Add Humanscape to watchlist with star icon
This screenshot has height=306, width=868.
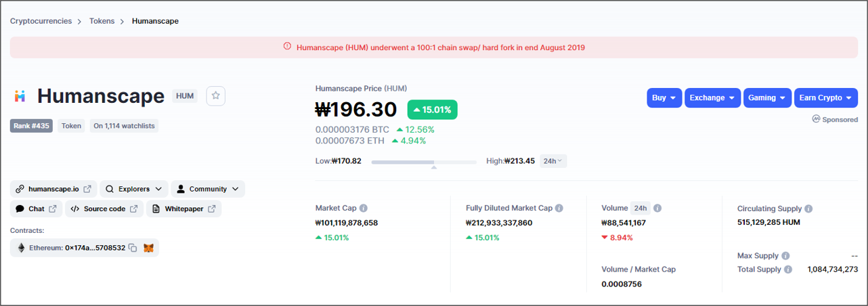[x=215, y=96]
